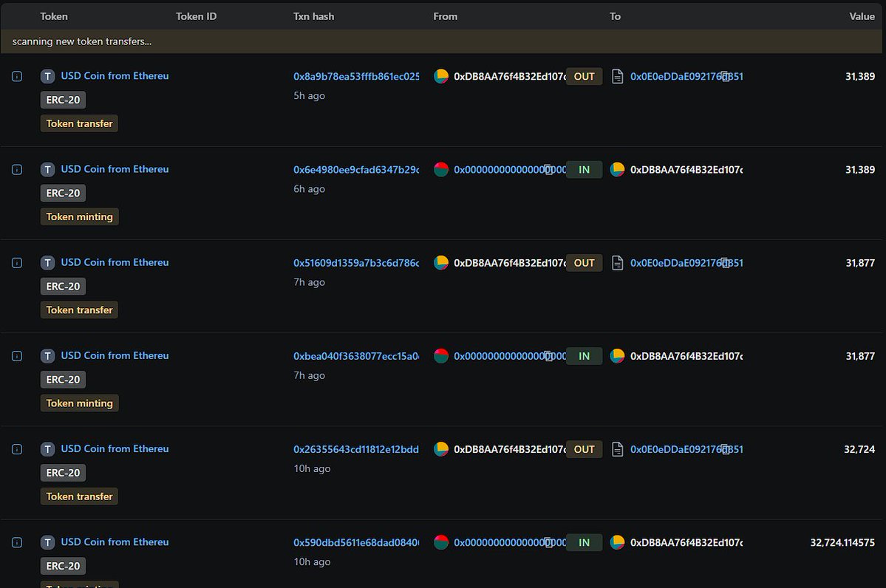
Task: Click the To column header
Action: click(x=615, y=16)
